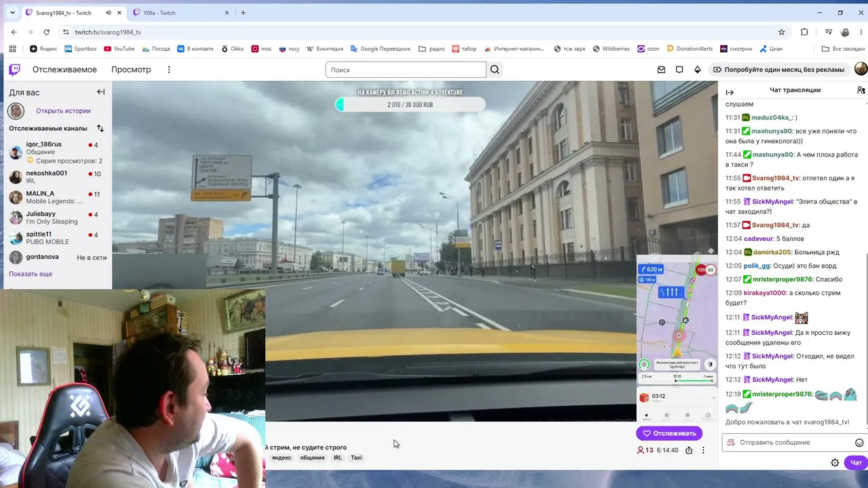Click the browser address bar URL
868x488 pixels.
click(x=108, y=32)
